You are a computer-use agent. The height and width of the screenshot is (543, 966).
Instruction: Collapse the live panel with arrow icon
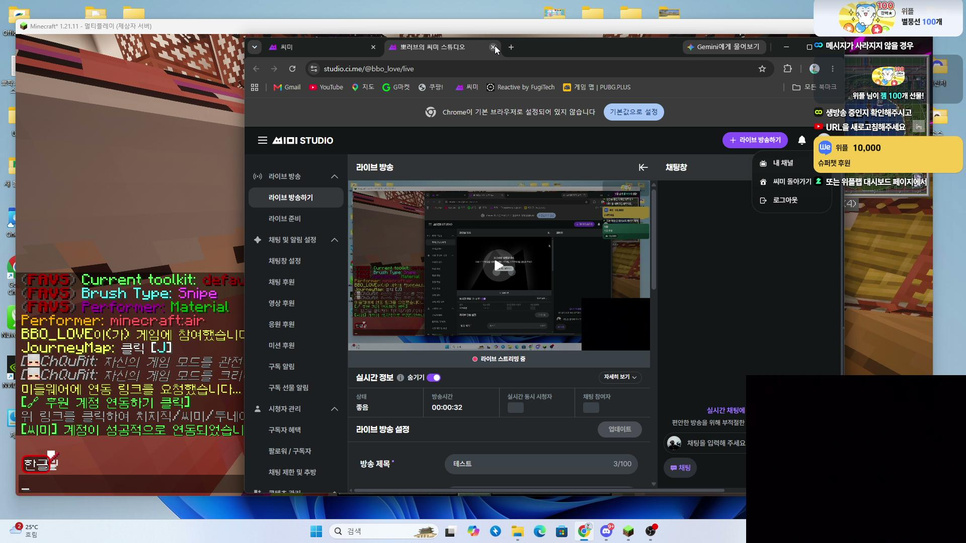click(x=643, y=167)
